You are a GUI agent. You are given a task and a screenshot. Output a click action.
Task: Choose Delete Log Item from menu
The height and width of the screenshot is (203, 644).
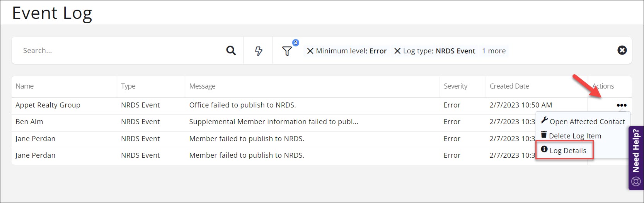click(571, 136)
